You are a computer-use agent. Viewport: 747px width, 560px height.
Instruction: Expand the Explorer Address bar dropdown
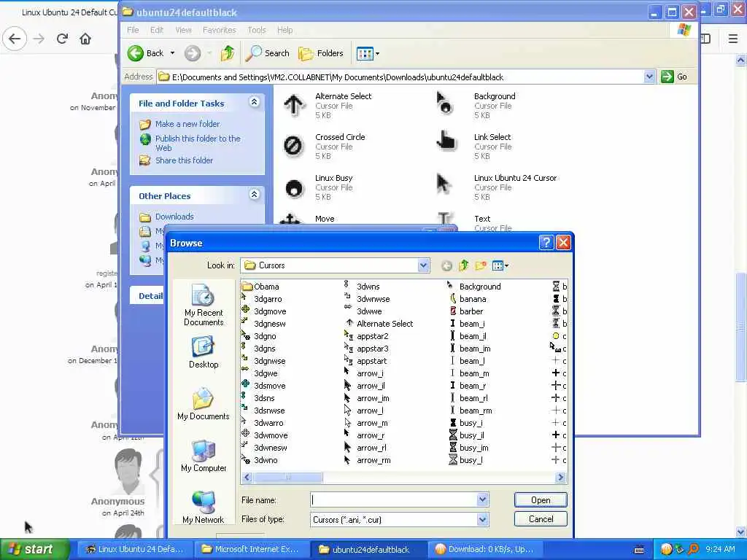pyautogui.click(x=649, y=77)
